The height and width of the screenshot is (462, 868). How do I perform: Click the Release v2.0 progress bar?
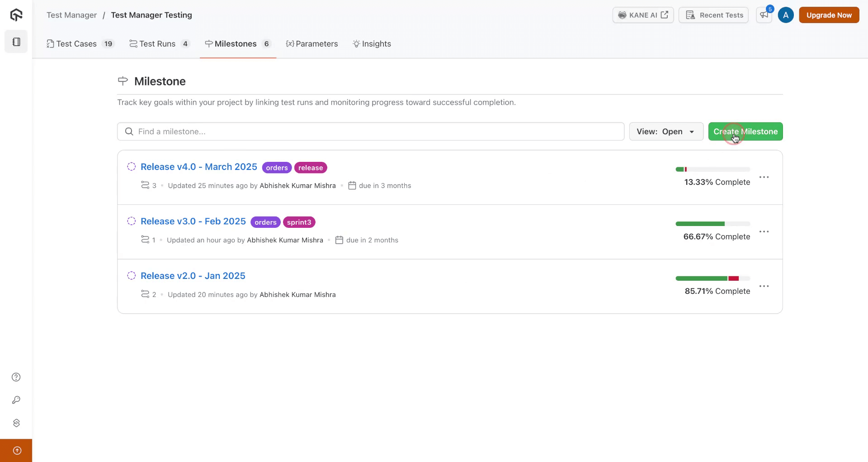(712, 278)
